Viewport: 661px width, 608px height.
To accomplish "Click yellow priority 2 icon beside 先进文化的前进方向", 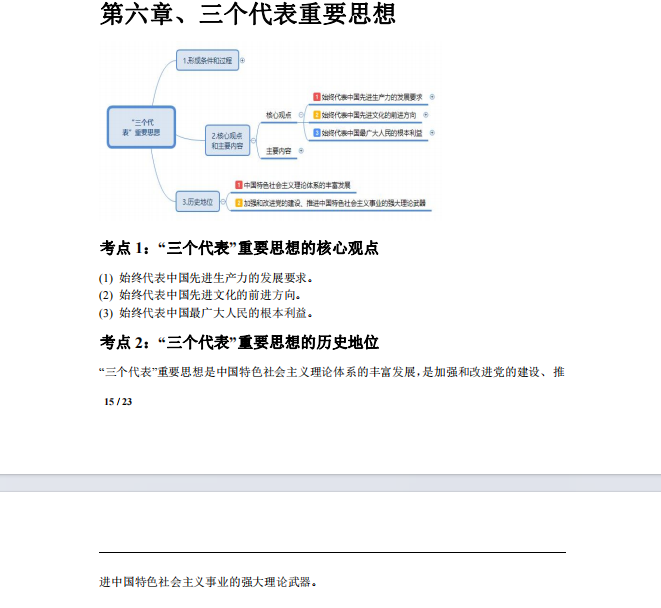I will pos(317,115).
